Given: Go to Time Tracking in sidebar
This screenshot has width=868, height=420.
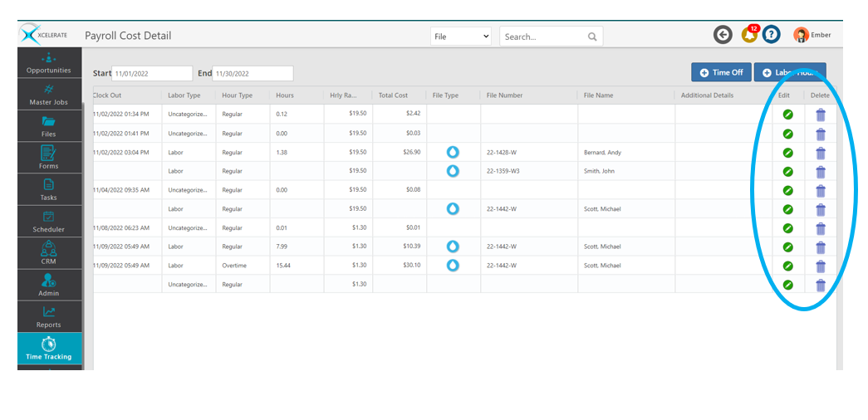Looking at the screenshot, I should [x=49, y=349].
